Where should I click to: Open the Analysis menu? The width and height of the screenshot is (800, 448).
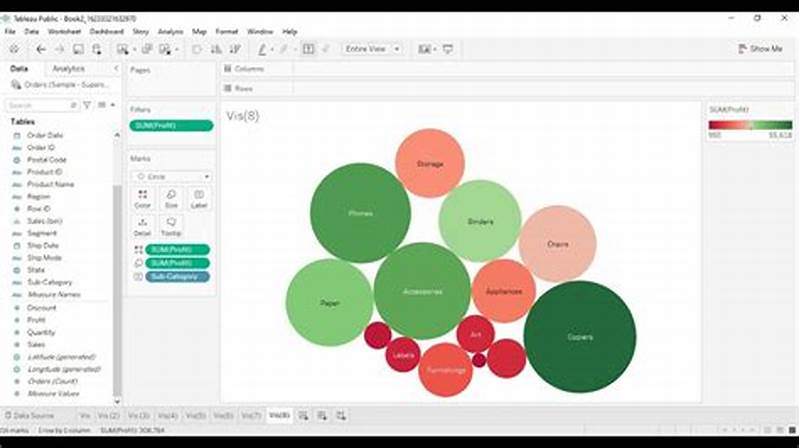pyautogui.click(x=170, y=32)
